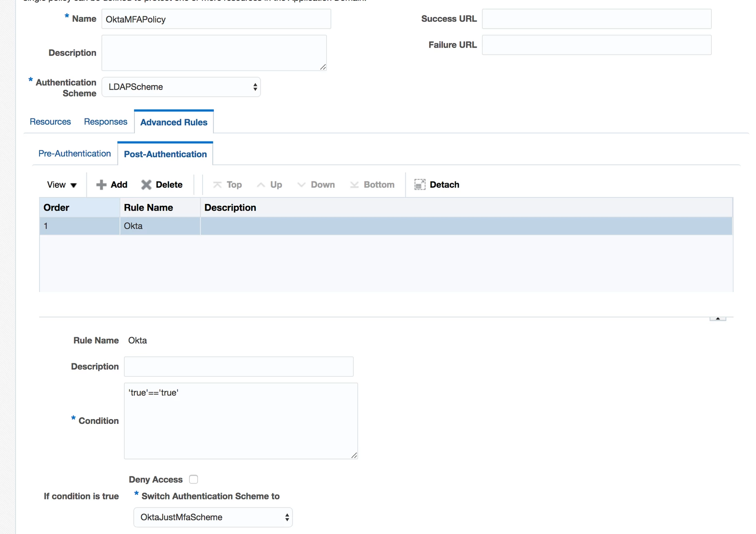Enable the Deny Access checkbox
756x534 pixels.
click(193, 479)
